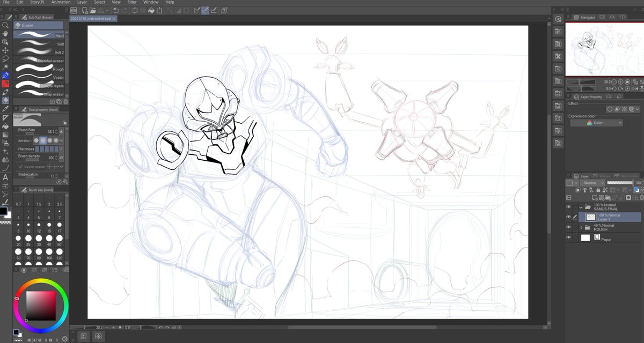Open the Filter menu
Screen dimensions: 644x343
click(132, 2)
